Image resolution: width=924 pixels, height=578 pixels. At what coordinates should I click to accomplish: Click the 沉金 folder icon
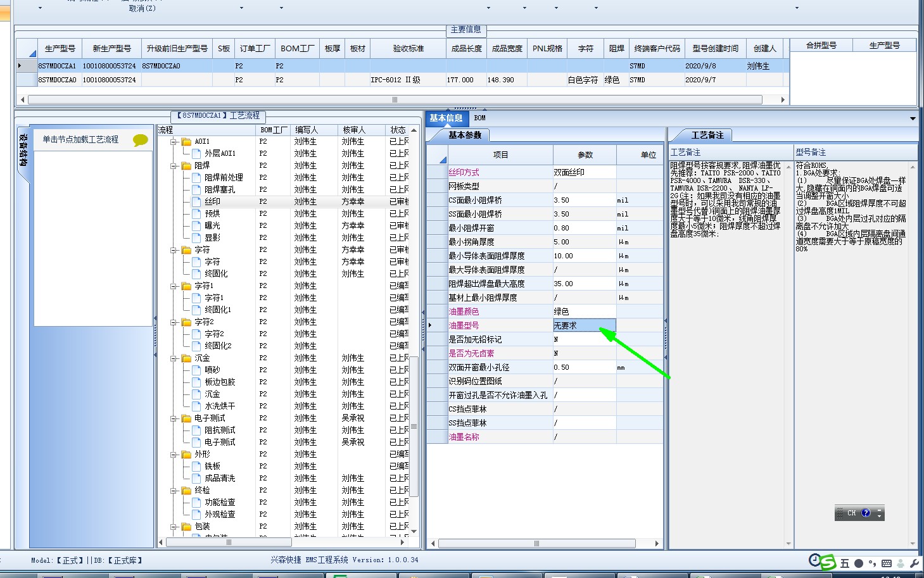(186, 358)
